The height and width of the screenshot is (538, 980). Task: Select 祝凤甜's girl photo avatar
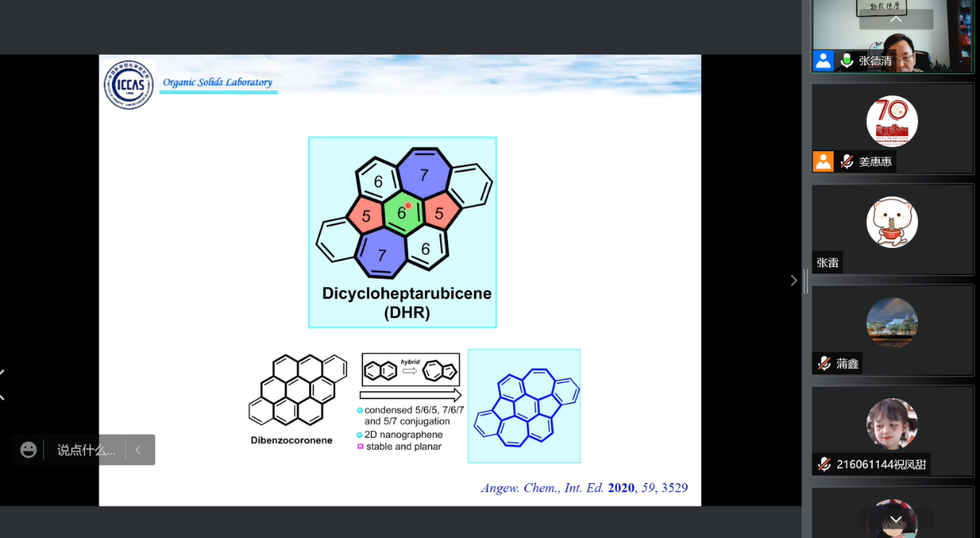coord(892,424)
